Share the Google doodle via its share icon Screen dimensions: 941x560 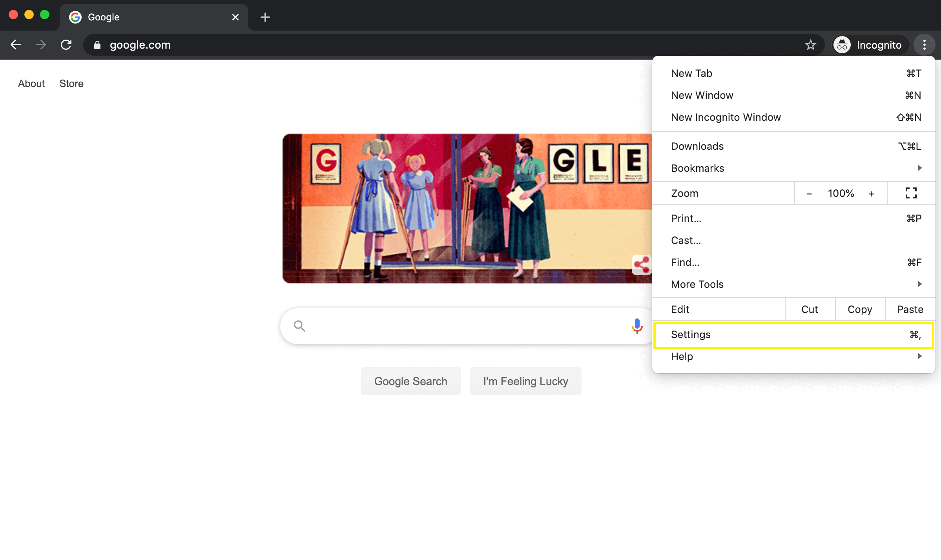tap(641, 266)
